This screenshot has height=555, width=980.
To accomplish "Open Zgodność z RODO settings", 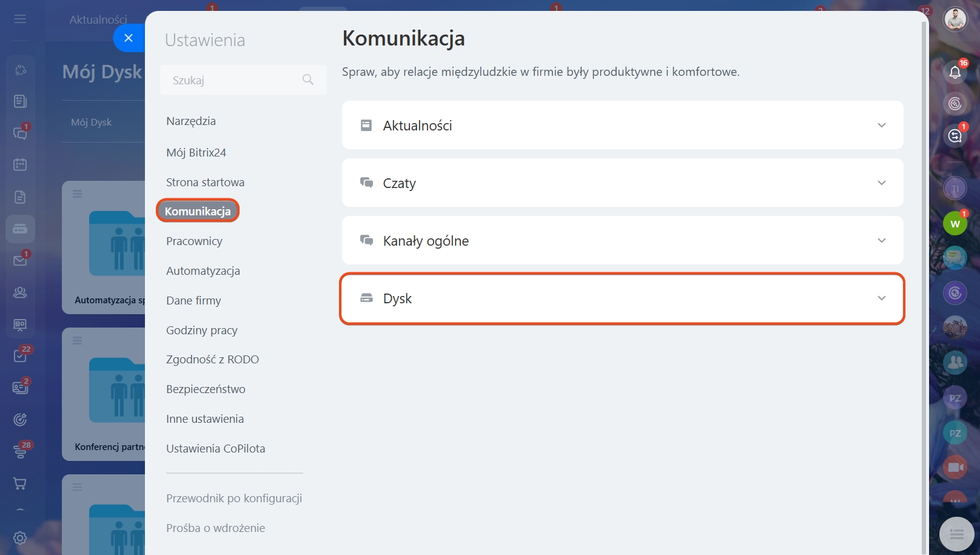I will tap(212, 359).
